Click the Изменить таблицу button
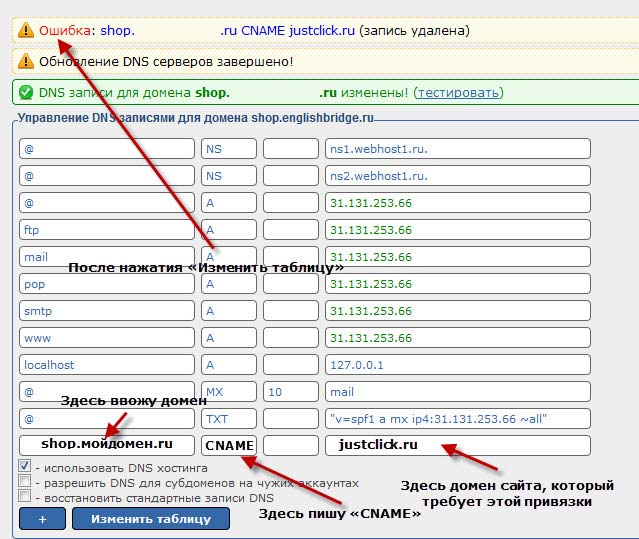 [x=151, y=519]
